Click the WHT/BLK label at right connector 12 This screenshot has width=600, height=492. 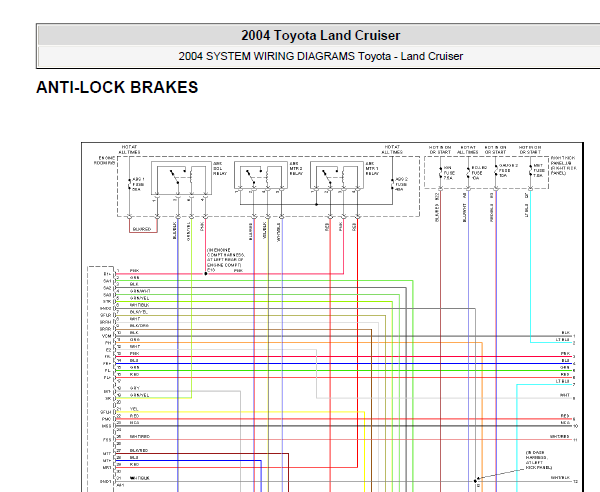click(x=560, y=478)
